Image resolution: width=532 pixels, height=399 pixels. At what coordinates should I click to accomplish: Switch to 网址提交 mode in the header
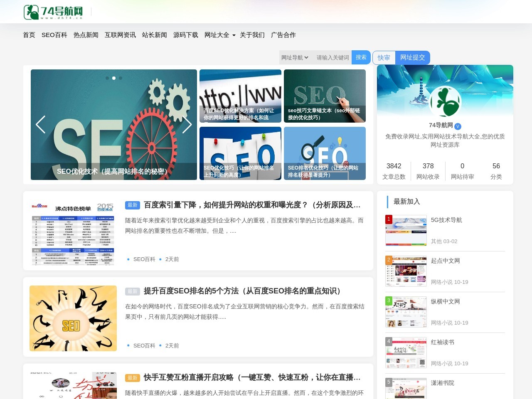pyautogui.click(x=413, y=57)
